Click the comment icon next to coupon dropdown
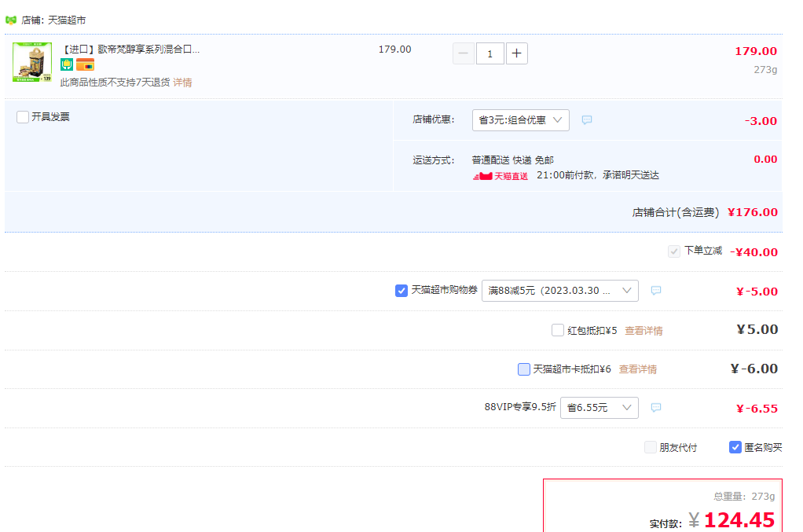This screenshot has height=532, width=803. click(x=656, y=291)
